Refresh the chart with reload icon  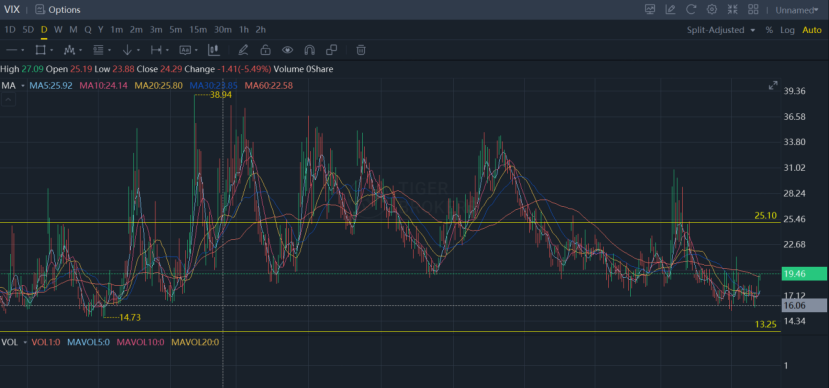click(691, 9)
